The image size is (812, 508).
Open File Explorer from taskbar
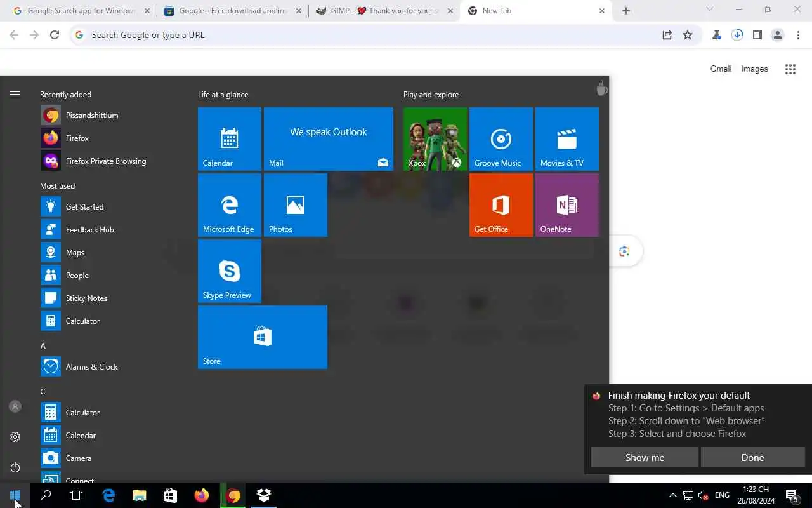click(139, 495)
